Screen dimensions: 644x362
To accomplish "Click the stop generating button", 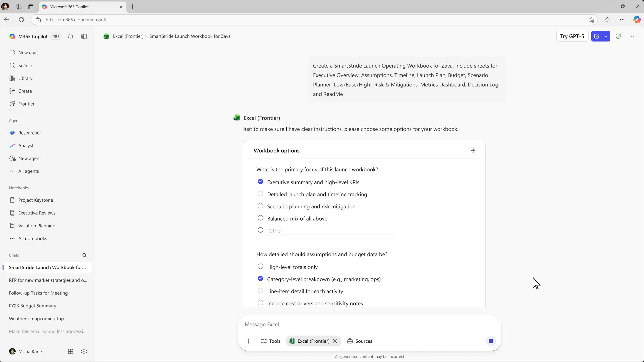I will 491,341.
